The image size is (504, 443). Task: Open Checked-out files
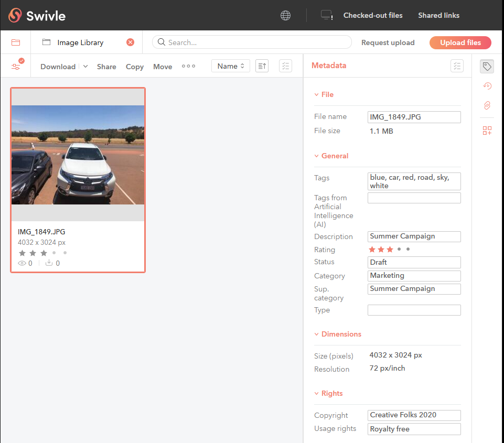pos(373,15)
